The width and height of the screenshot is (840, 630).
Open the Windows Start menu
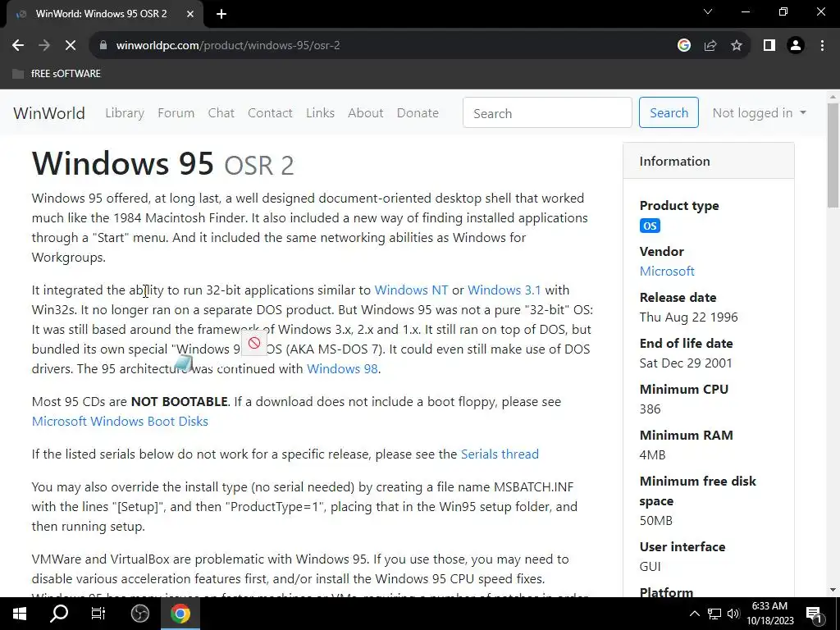point(20,614)
